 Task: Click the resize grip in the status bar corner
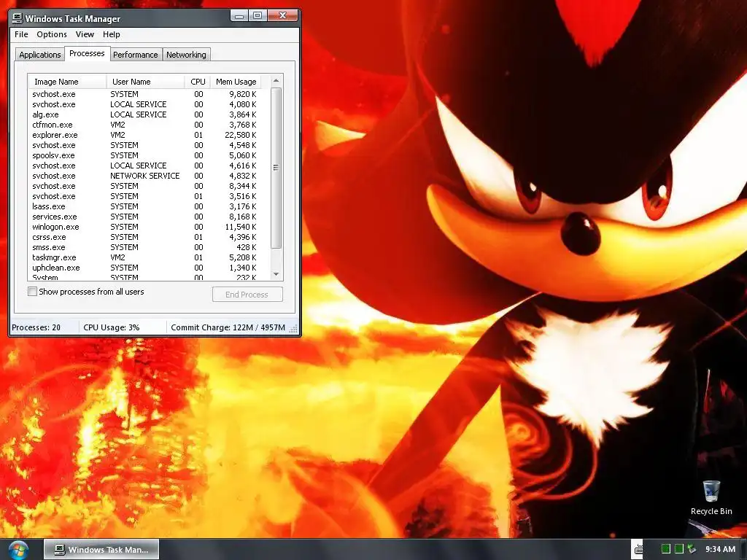[x=293, y=328]
